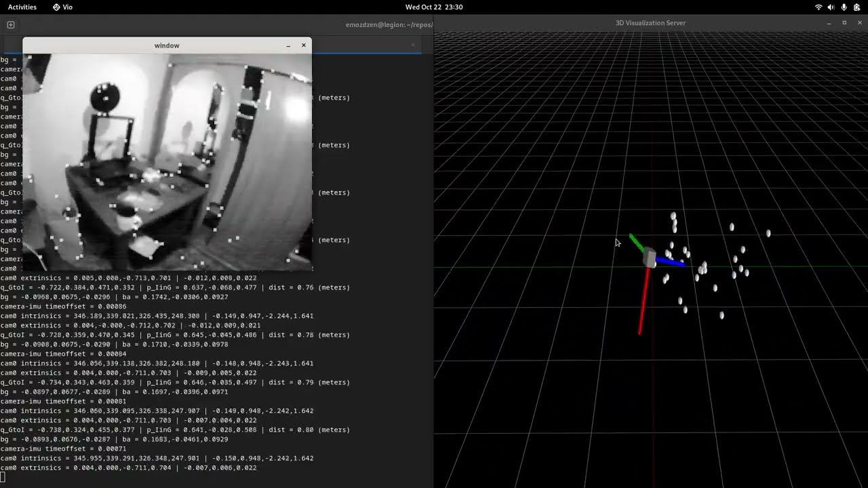Screen dimensions: 868x488
Task: Click the bg = -0.0897 bias line
Action: 114,392
